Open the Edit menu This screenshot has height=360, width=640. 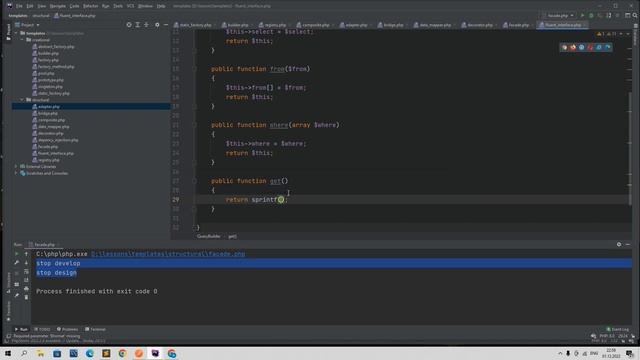30,6
